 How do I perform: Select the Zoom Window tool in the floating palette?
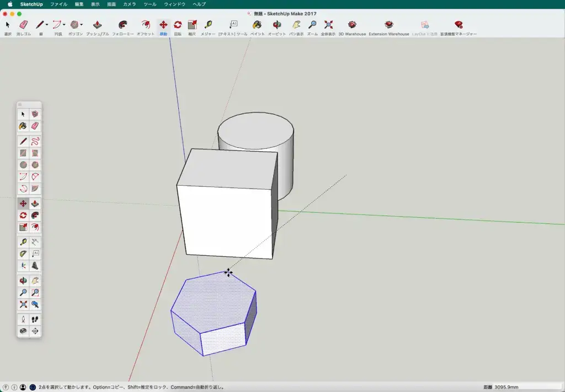[35, 293]
